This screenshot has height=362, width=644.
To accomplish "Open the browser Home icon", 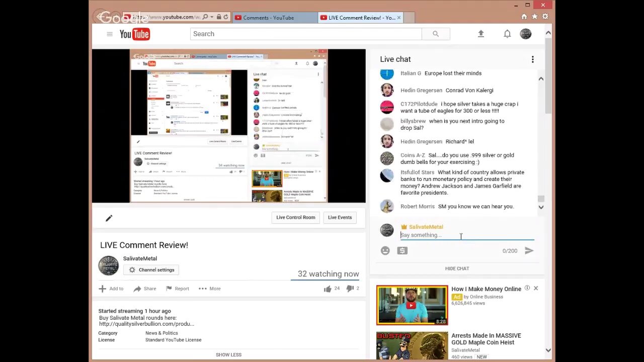I will pyautogui.click(x=524, y=17).
